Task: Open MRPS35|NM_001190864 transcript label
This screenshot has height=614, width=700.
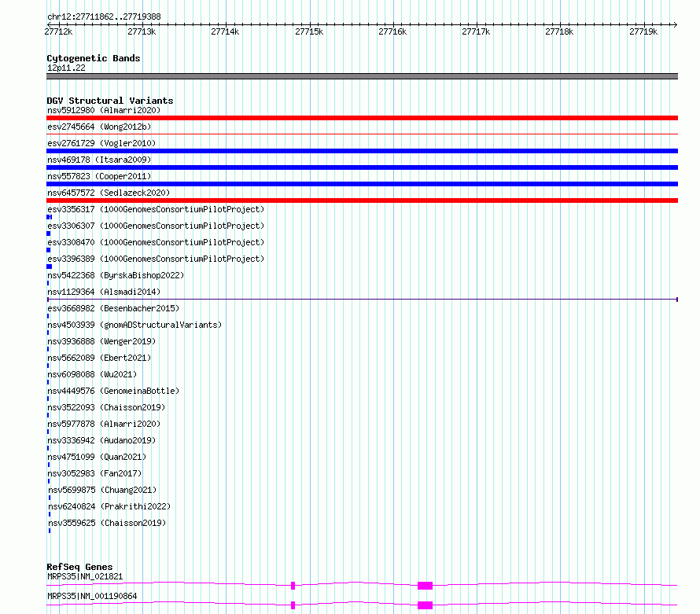Action: click(x=92, y=596)
